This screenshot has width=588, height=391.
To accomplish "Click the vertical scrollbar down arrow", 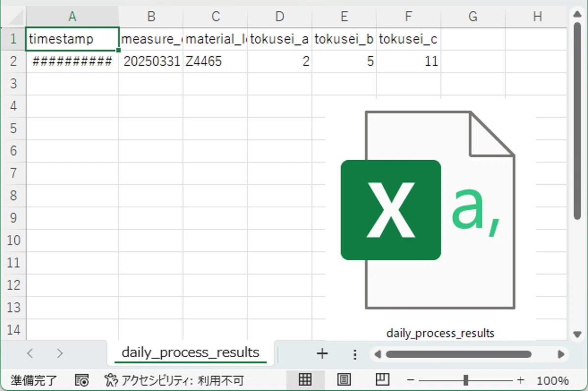I will click(577, 334).
